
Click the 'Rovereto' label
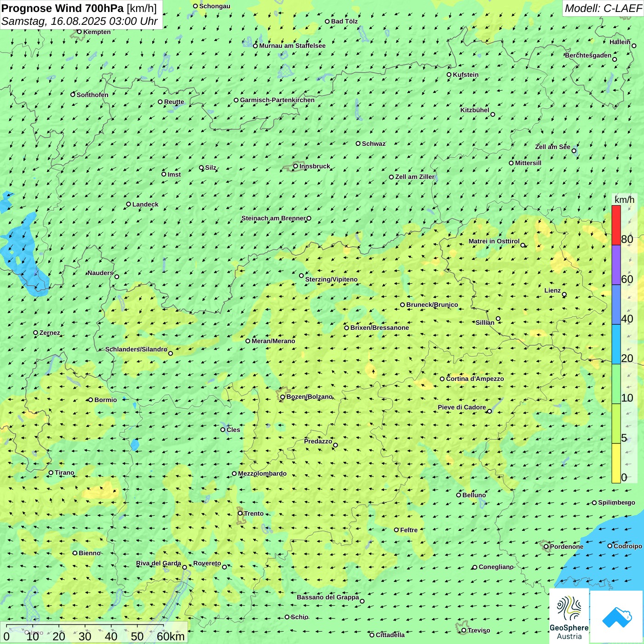tap(207, 563)
